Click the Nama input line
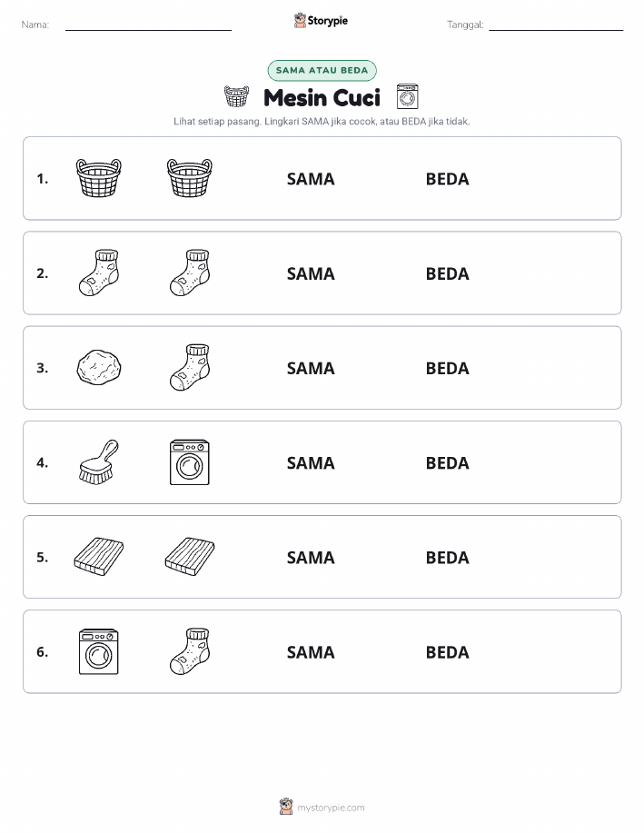This screenshot has width=644, height=833. 148,25
